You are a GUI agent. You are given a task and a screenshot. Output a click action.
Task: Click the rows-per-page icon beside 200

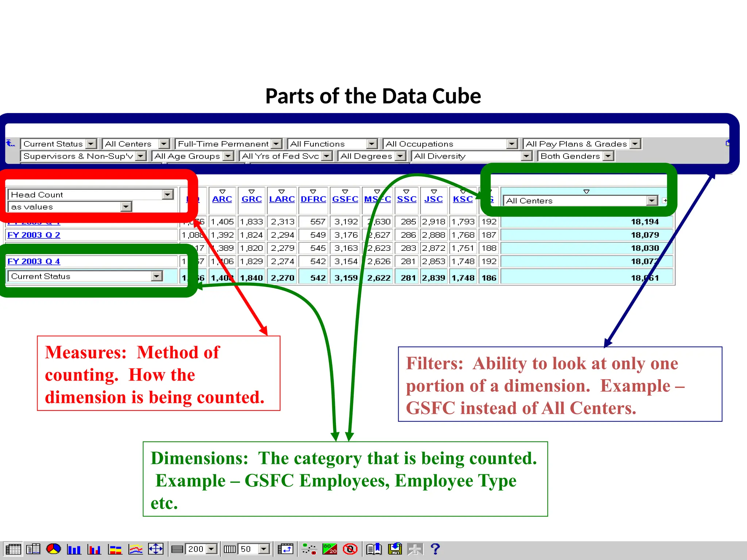click(x=177, y=549)
